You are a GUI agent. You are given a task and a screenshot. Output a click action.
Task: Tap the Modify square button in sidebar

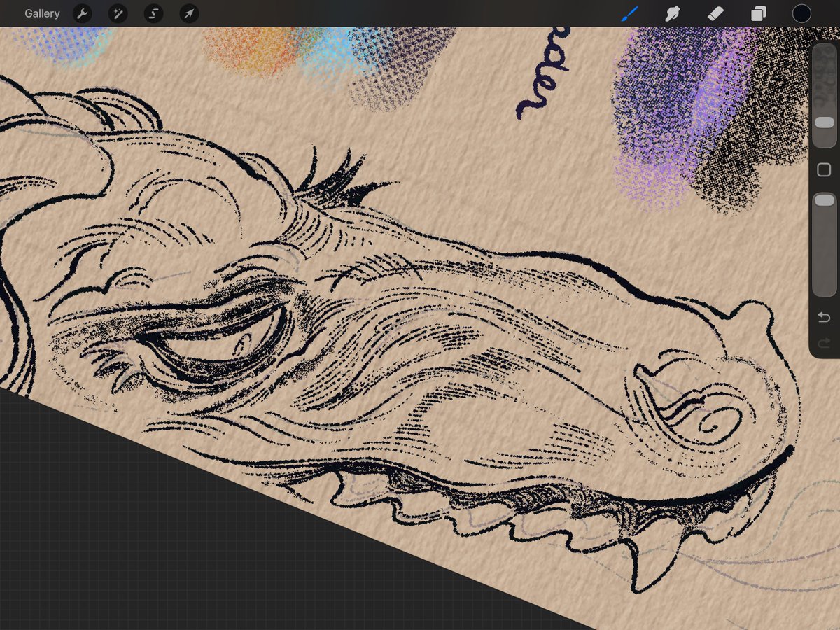tap(825, 170)
